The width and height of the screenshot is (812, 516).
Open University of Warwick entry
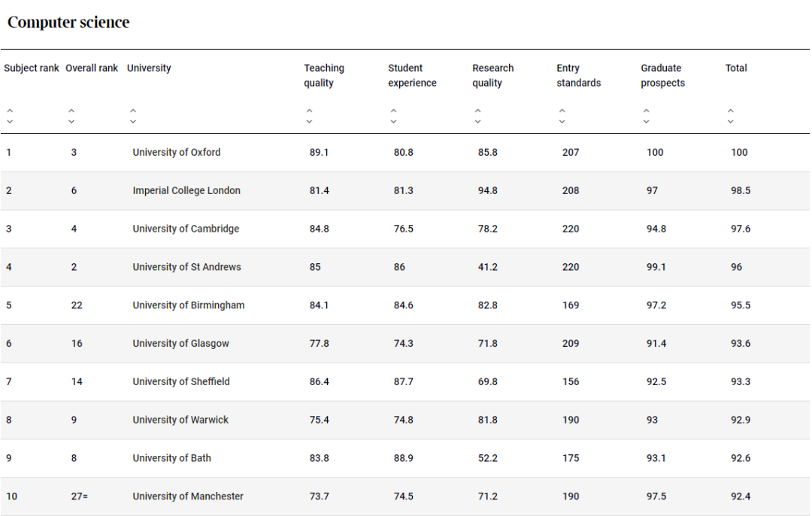pyautogui.click(x=180, y=420)
